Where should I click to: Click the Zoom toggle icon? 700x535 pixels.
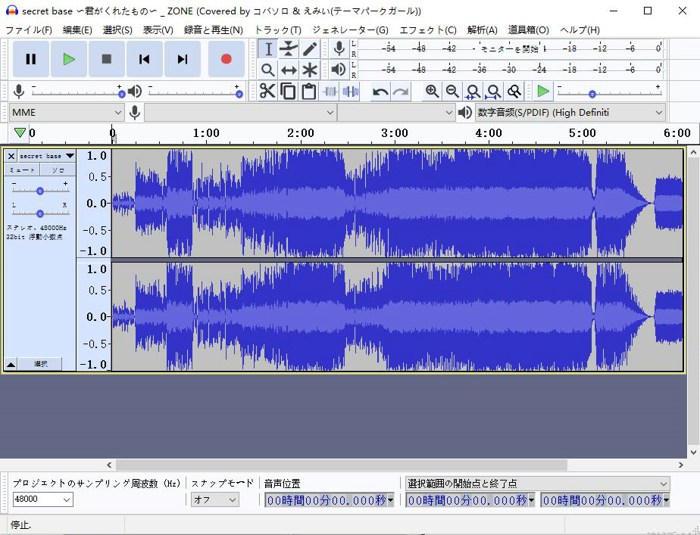coord(514,91)
